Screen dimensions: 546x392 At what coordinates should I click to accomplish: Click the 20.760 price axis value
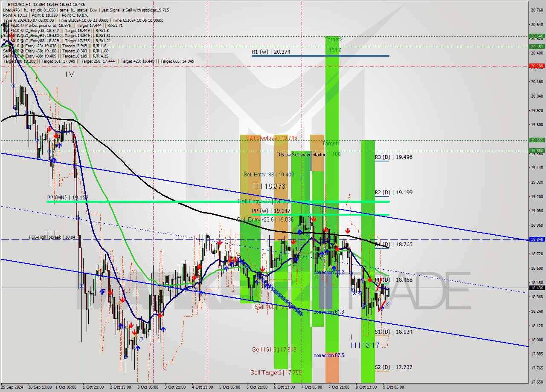[537, 10]
